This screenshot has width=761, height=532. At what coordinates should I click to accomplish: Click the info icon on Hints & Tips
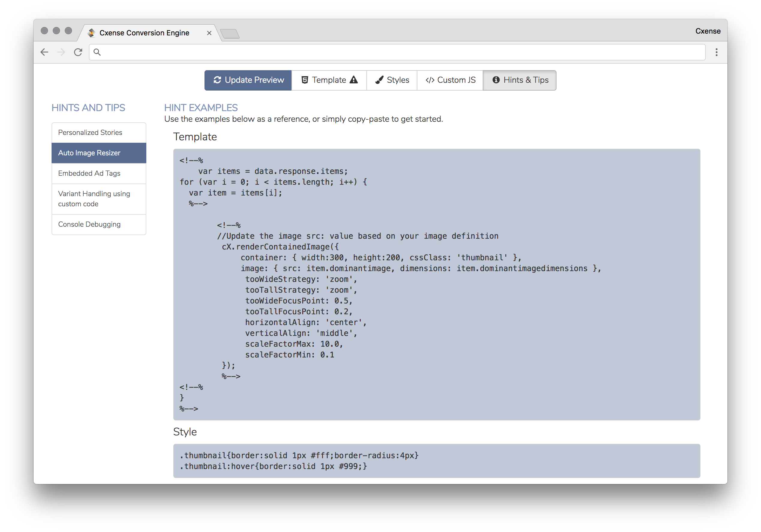click(496, 79)
